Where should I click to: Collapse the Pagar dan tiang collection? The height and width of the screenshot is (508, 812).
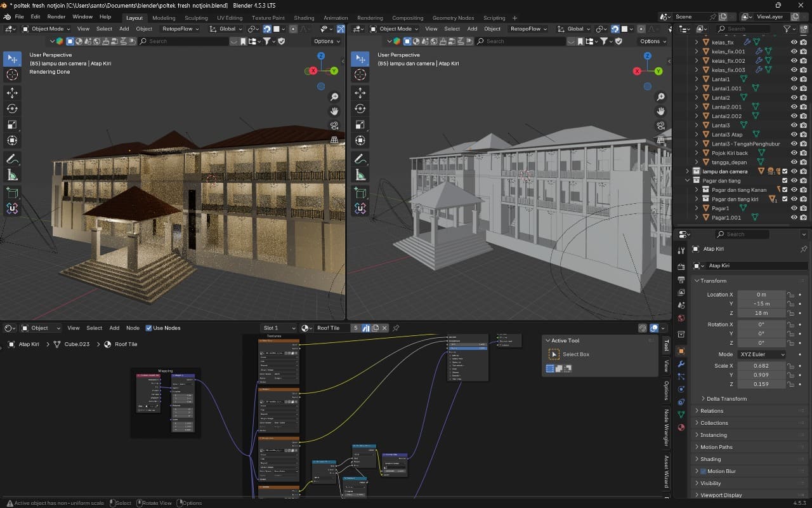688,180
